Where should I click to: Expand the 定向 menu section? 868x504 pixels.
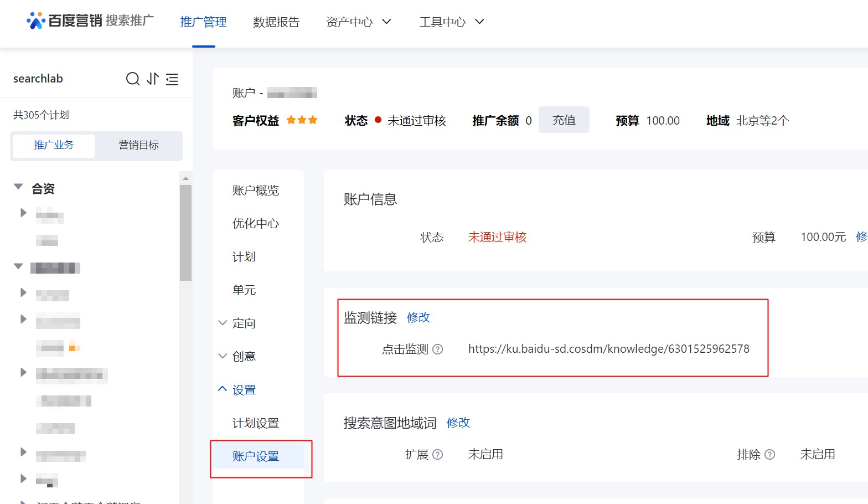(223, 323)
